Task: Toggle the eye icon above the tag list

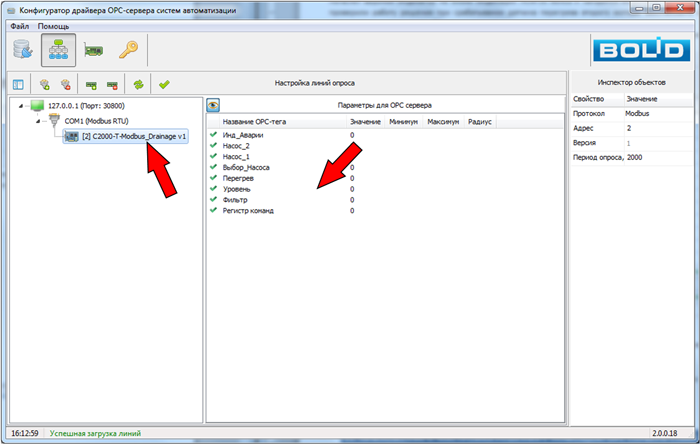Action: [213, 105]
